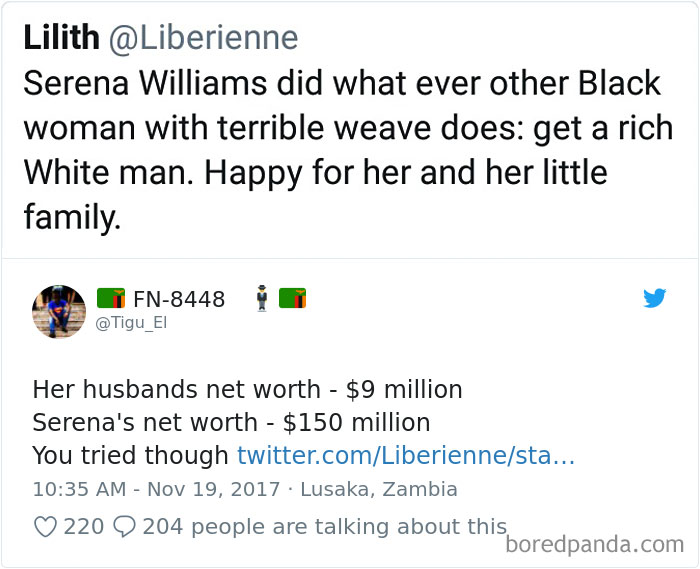
Task: Click the FN-8448 display name
Action: [x=179, y=298]
